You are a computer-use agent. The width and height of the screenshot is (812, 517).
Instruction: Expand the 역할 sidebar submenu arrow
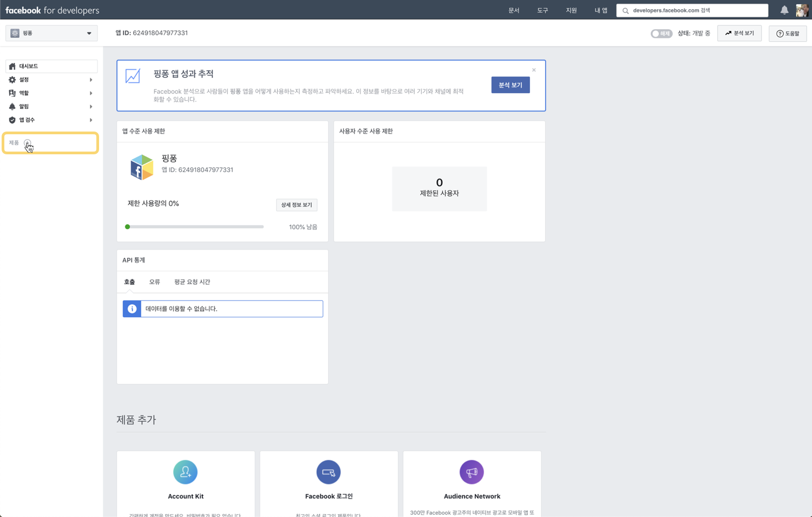click(x=91, y=93)
